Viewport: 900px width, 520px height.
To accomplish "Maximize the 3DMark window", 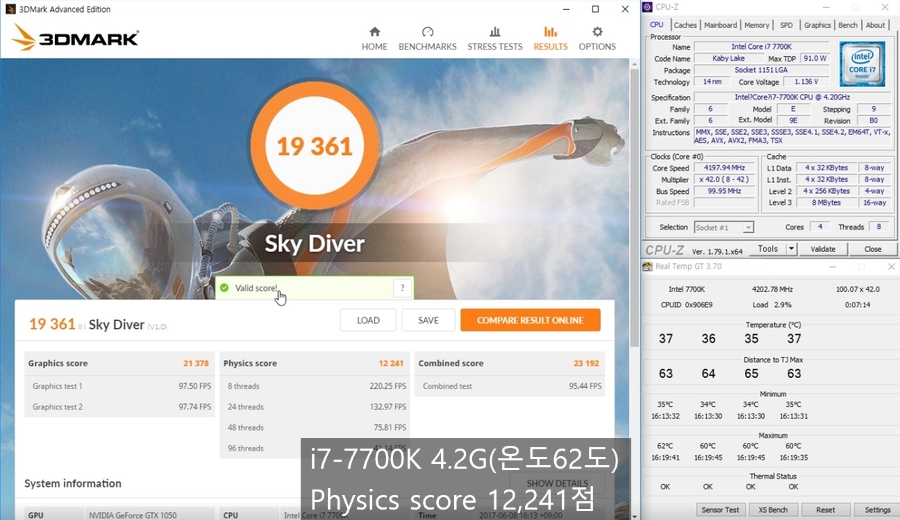I will click(595, 9).
